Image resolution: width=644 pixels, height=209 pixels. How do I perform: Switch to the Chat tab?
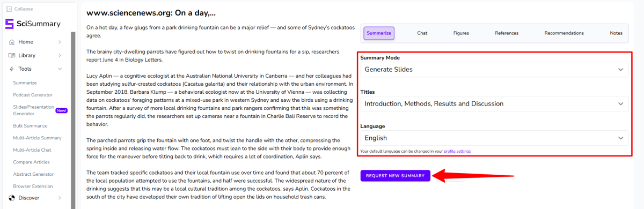[422, 33]
